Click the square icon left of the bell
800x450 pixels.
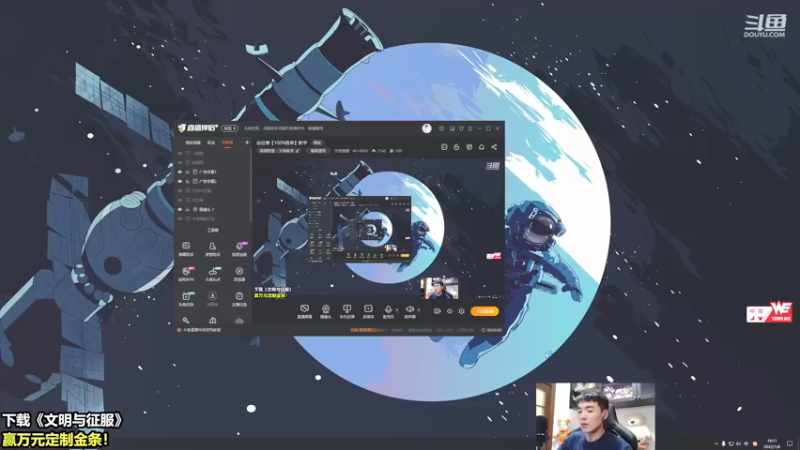coord(469,147)
